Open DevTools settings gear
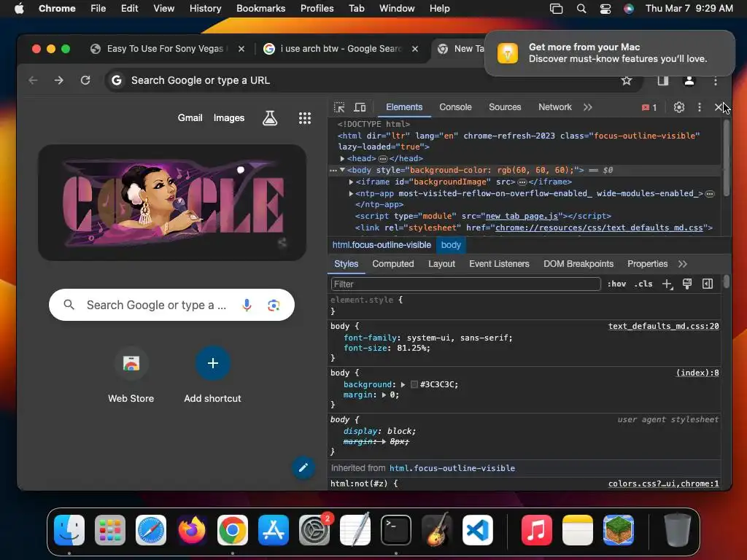Viewport: 747px width, 560px height. point(679,107)
